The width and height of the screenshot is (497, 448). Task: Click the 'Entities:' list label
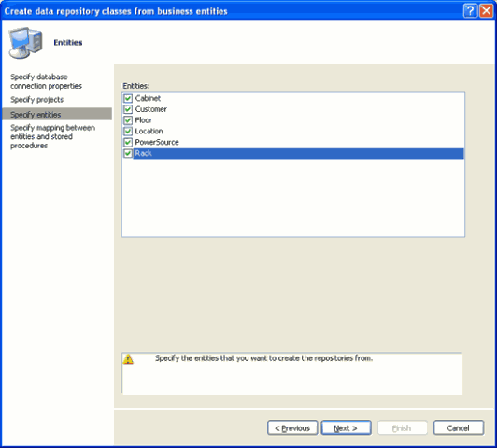click(136, 86)
